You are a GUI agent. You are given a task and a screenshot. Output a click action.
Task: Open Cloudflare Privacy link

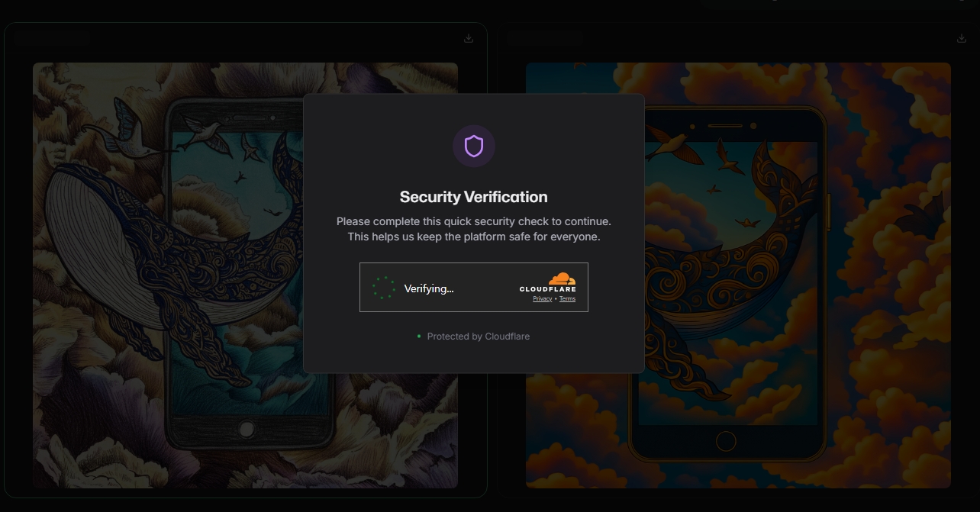(x=542, y=299)
